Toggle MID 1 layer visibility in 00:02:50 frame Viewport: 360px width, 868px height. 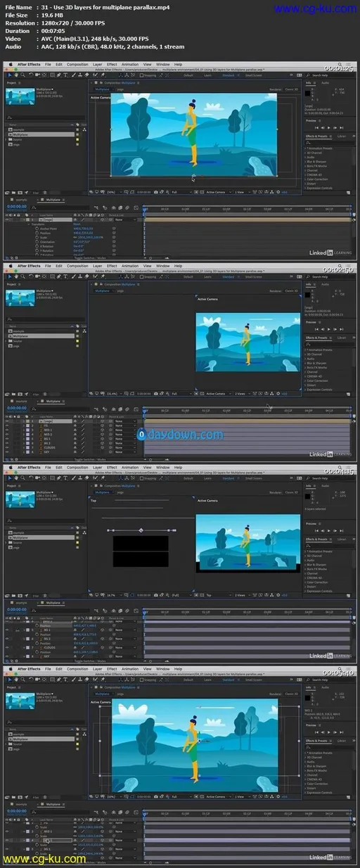[x=8, y=430]
